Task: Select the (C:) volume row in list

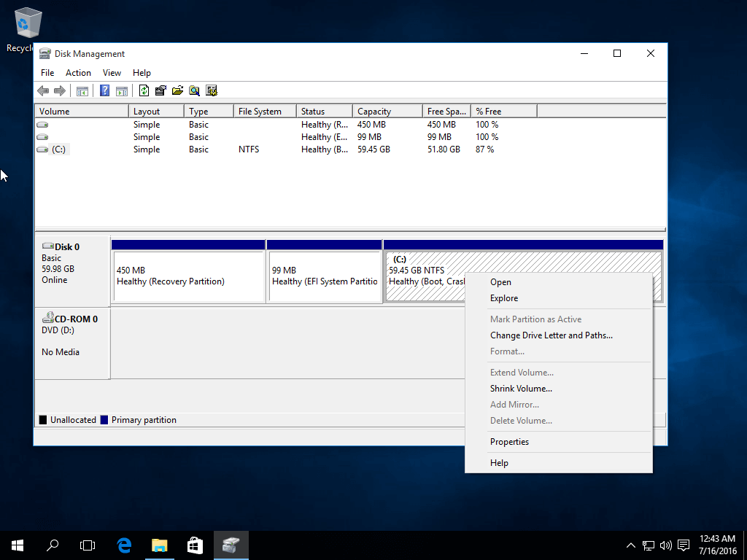Action: (x=58, y=149)
